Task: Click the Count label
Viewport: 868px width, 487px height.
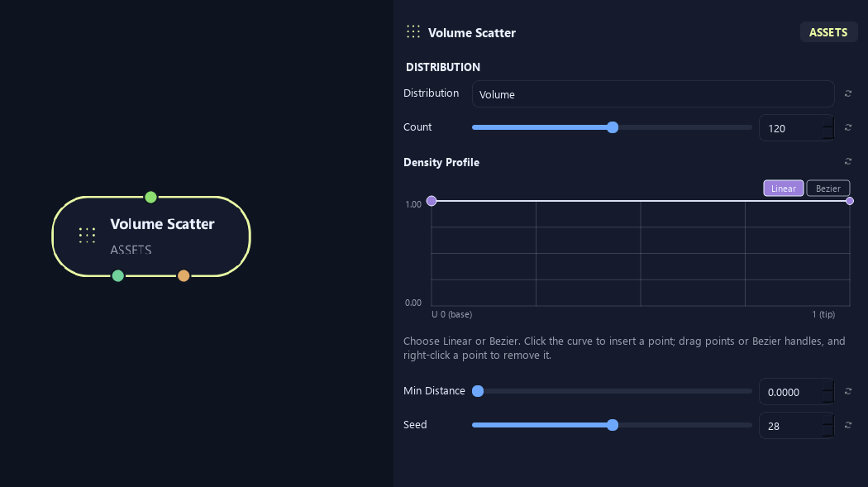Action: 417,127
